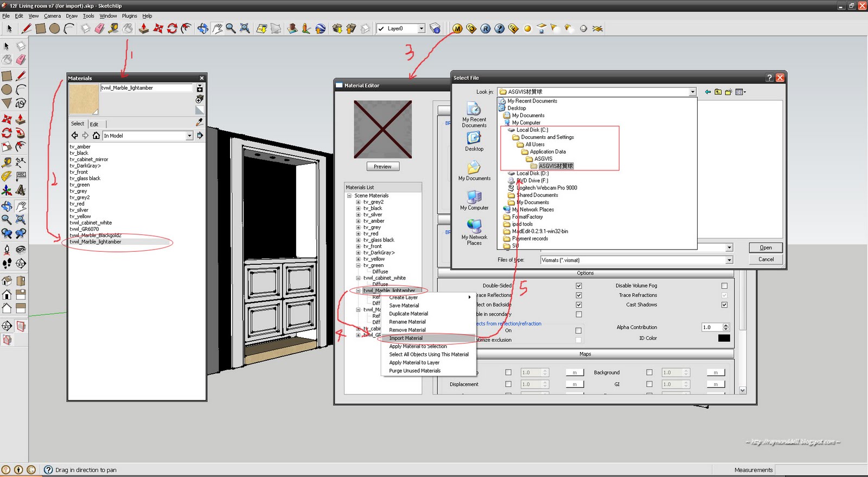Toggle Reflect on Backside checkbox

tap(579, 305)
